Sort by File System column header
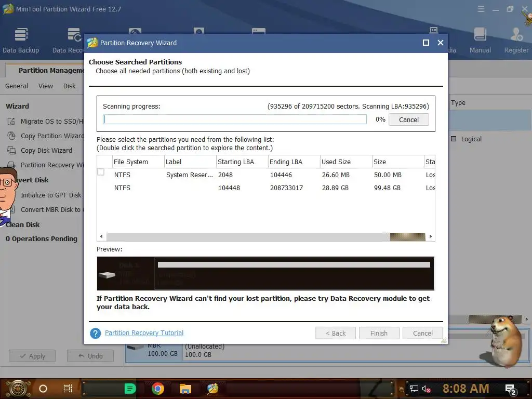532x399 pixels. [138, 162]
